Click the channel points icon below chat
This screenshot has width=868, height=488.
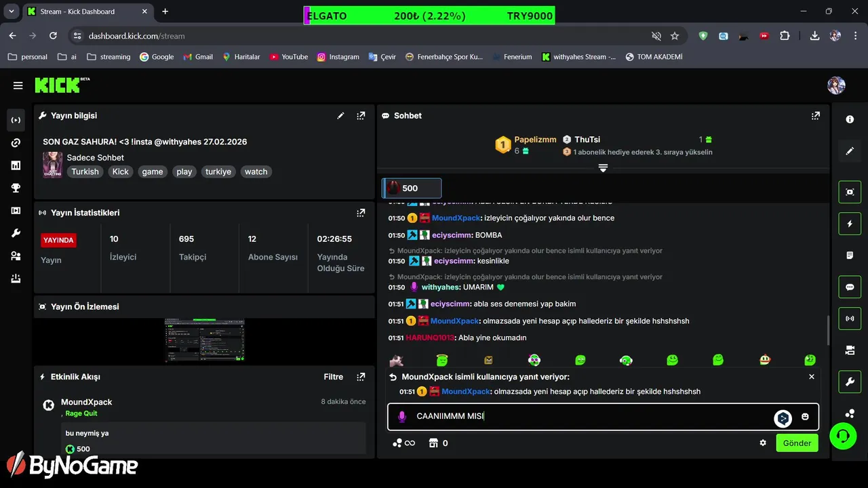[x=403, y=443]
